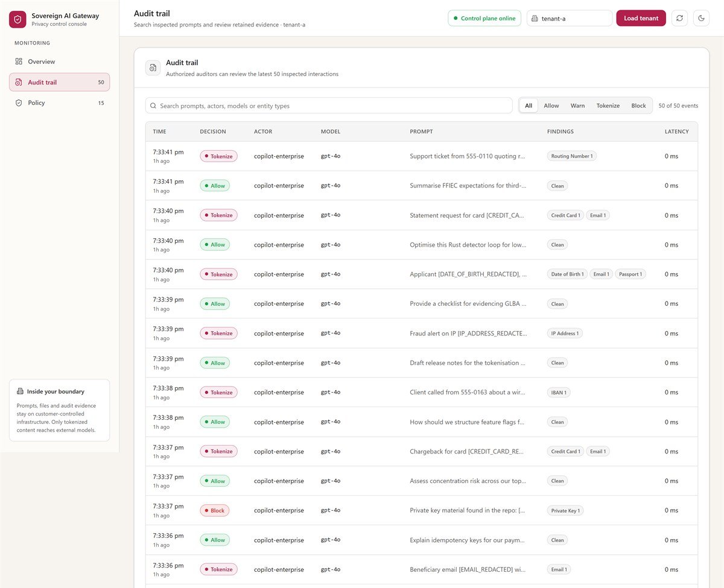Click prompt 'Fraud alert on IP [IP_ADDRESS_REDACTE...'
Viewport: 724px width, 588px height.
point(468,333)
